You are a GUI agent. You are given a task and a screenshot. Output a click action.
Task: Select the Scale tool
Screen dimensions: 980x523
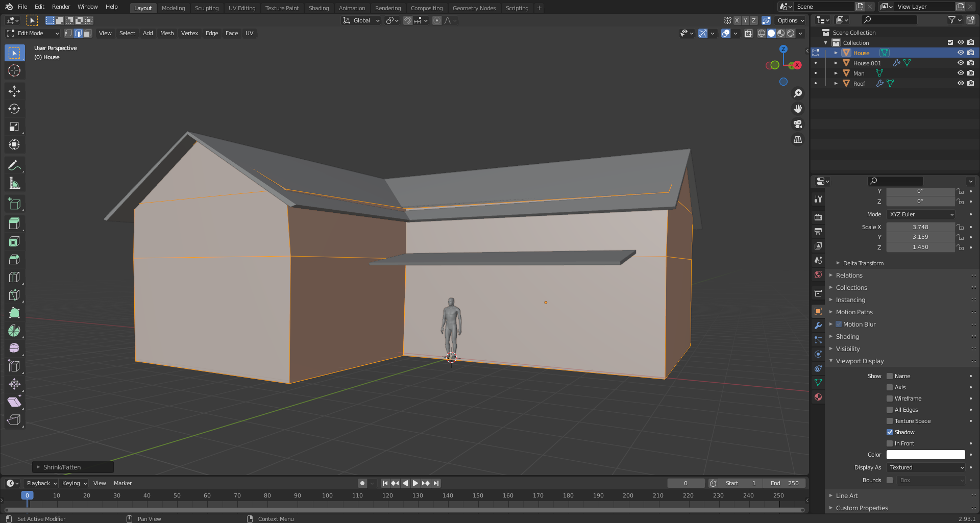coord(14,127)
